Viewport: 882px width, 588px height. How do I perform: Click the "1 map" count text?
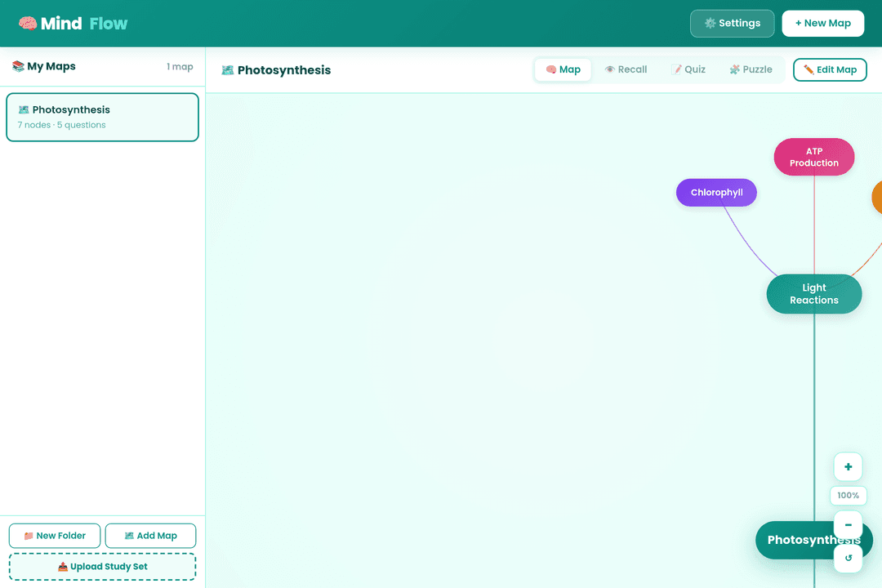pos(180,66)
